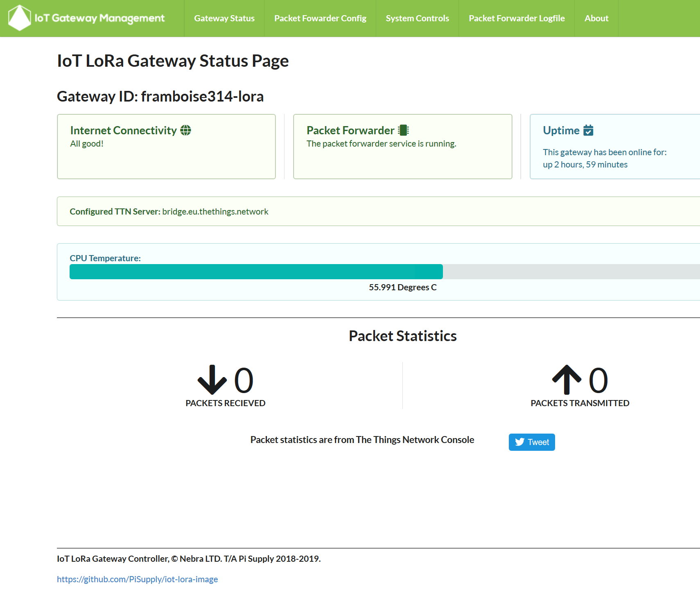The image size is (700, 590).
Task: Click "This gateway has been online for:" text
Action: click(605, 152)
